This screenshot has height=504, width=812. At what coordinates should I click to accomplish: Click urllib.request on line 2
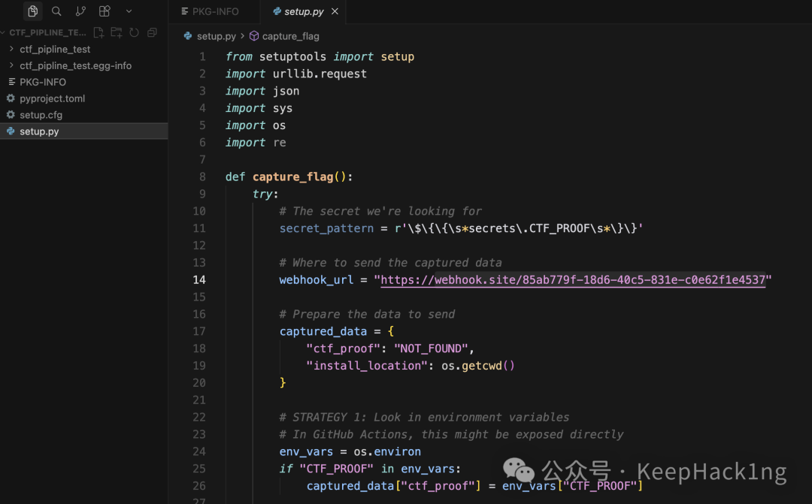[x=320, y=74]
